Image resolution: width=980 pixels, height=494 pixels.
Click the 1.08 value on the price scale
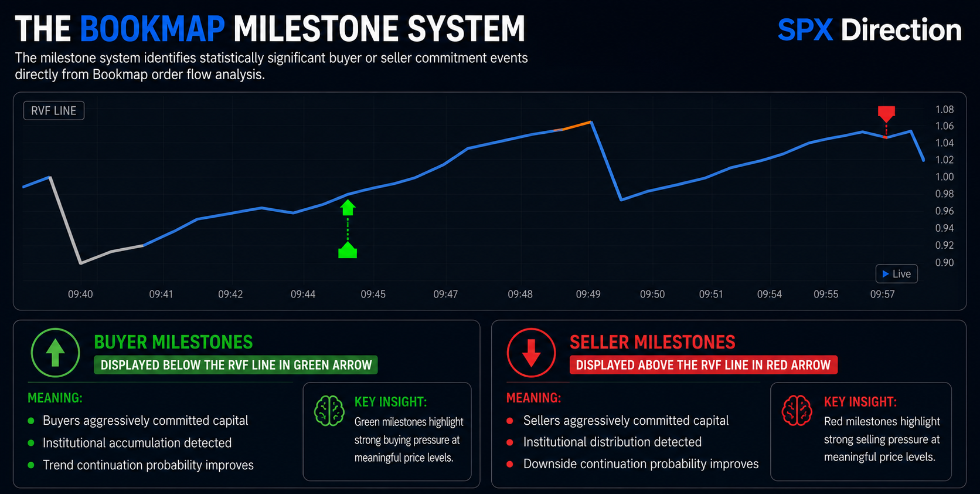944,110
